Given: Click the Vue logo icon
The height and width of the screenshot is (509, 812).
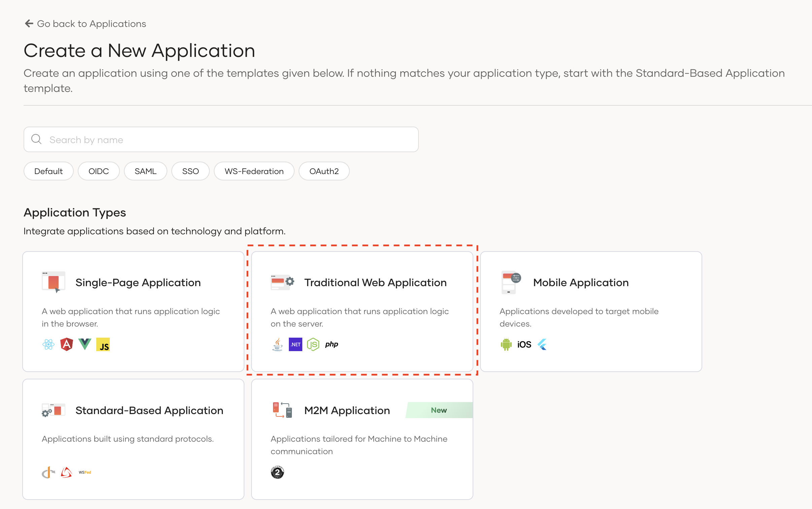Looking at the screenshot, I should point(85,344).
